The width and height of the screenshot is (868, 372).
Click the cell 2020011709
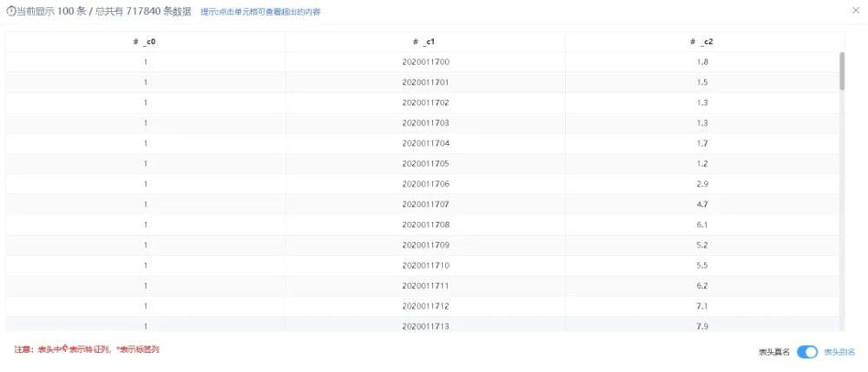pyautogui.click(x=425, y=245)
